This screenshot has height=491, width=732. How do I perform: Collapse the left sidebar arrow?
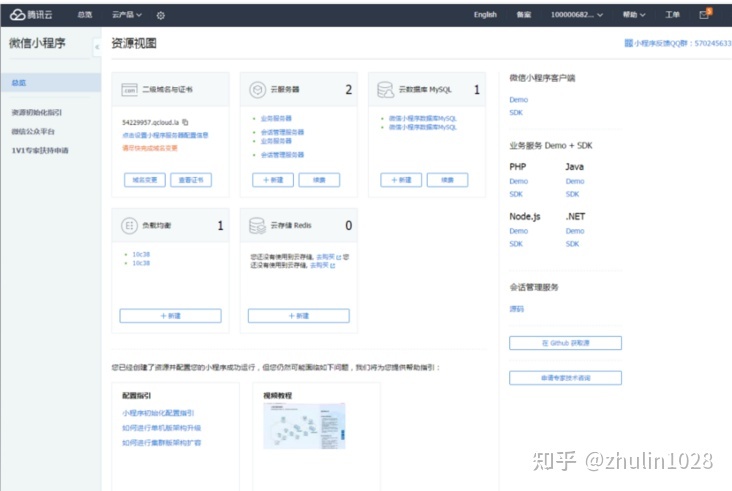point(97,47)
